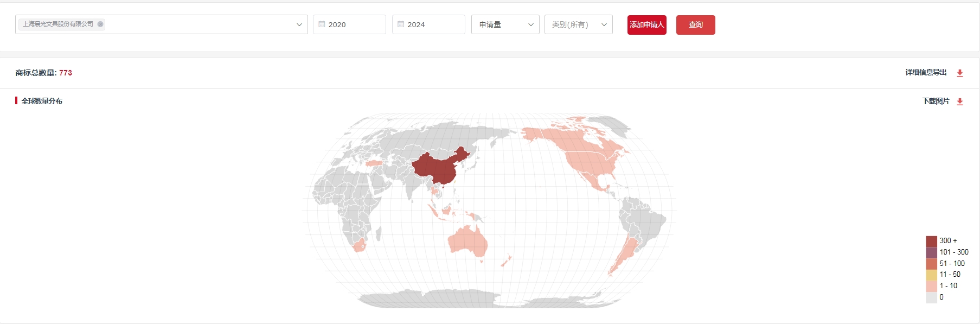The image size is (980, 324).
Task: Click the 下载图片 link
Action: pyautogui.click(x=936, y=101)
